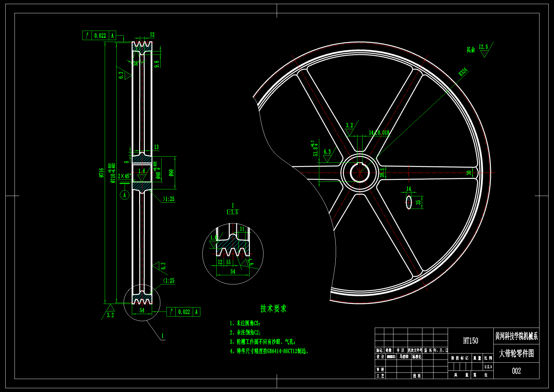Click the "批准" title block cell

pos(417,376)
